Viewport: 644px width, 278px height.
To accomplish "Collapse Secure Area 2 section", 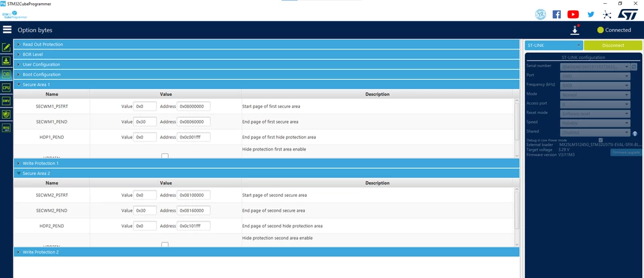I will coord(266,174).
